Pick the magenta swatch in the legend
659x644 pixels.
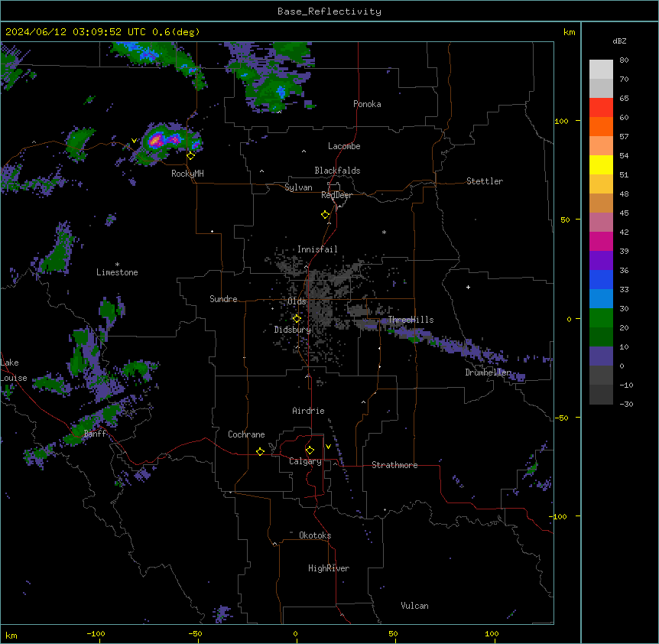tap(601, 241)
